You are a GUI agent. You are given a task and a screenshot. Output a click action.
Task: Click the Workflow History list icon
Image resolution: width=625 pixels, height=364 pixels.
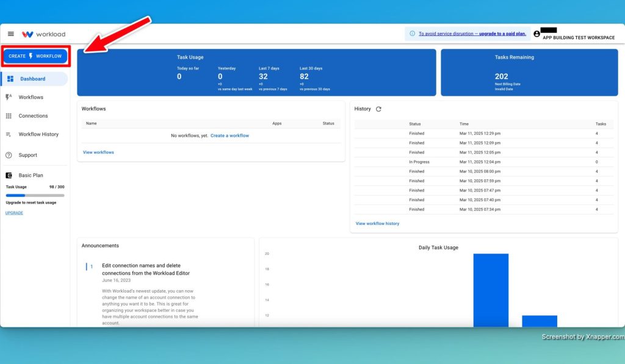click(x=9, y=134)
